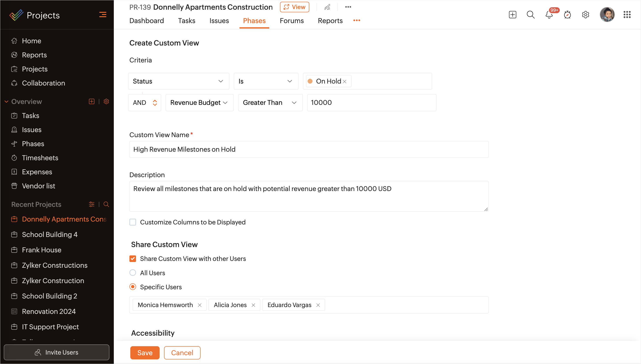
Task: Click the Invite Users button
Action: click(x=57, y=352)
